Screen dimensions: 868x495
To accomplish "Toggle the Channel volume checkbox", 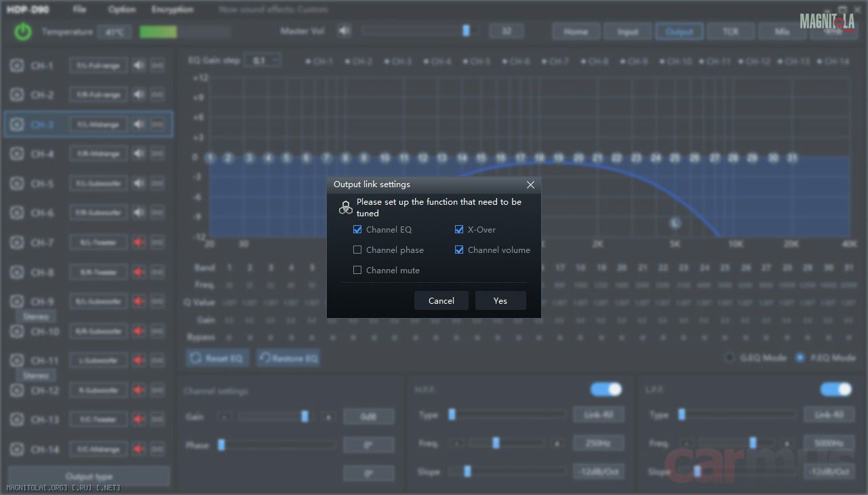I will pos(459,250).
